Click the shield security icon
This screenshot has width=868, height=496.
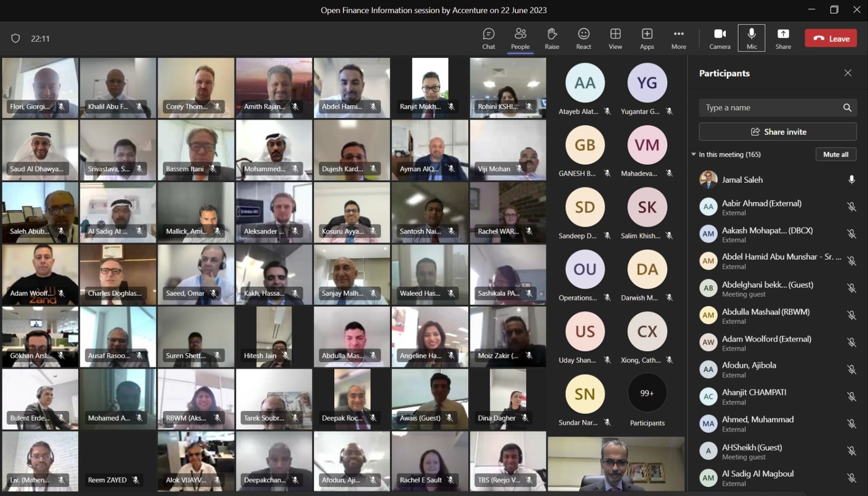coord(16,38)
